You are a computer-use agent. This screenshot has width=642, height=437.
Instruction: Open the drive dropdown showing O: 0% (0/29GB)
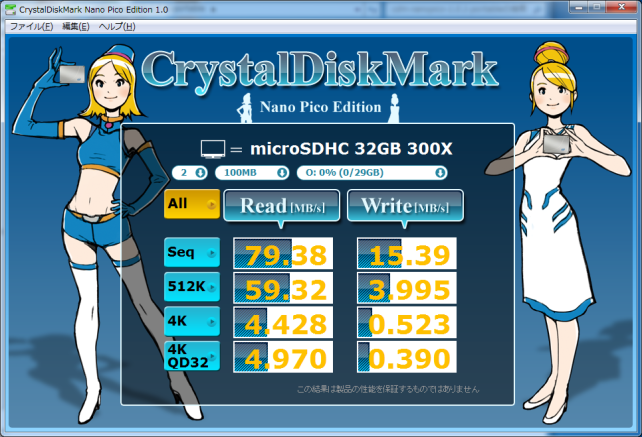[372, 173]
